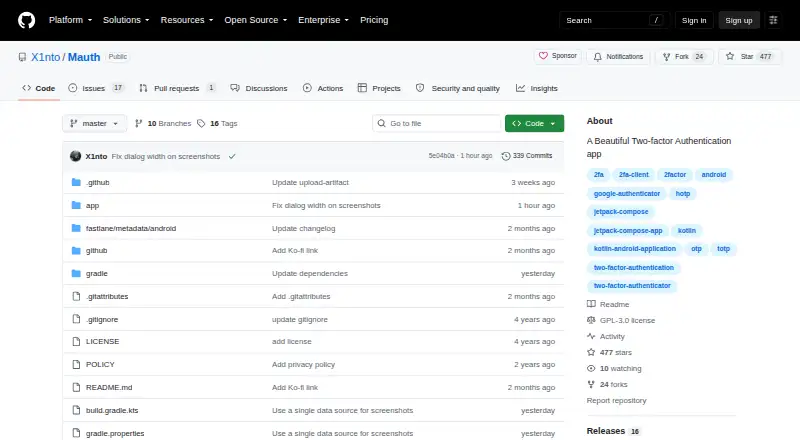Image resolution: width=800 pixels, height=440 pixels.
Task: Click the commit status checkmark icon
Action: pos(232,156)
